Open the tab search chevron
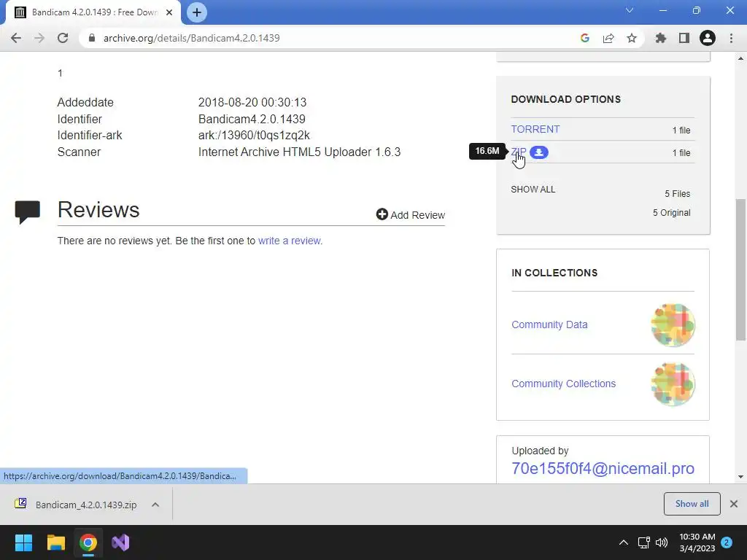The height and width of the screenshot is (560, 747). point(630,10)
